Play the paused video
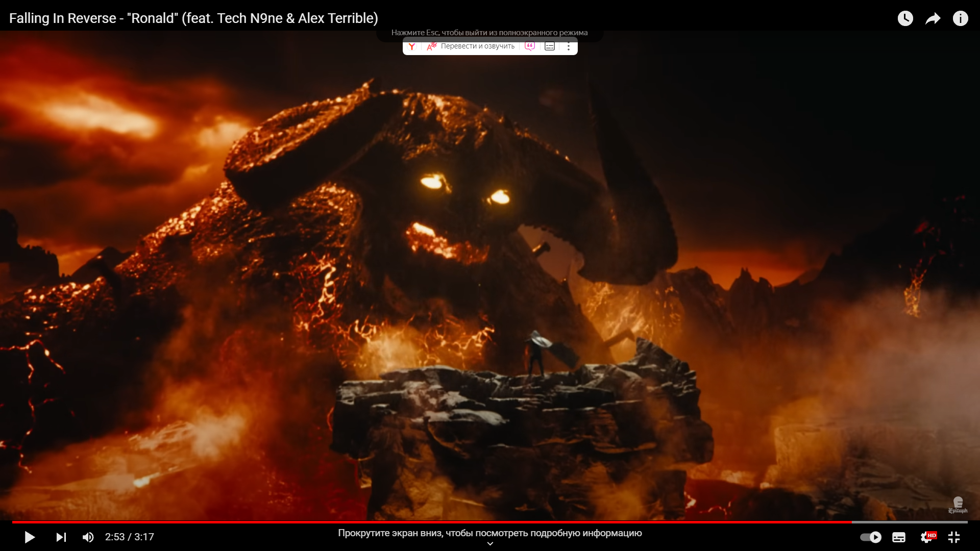This screenshot has width=980, height=551. pos(30,537)
